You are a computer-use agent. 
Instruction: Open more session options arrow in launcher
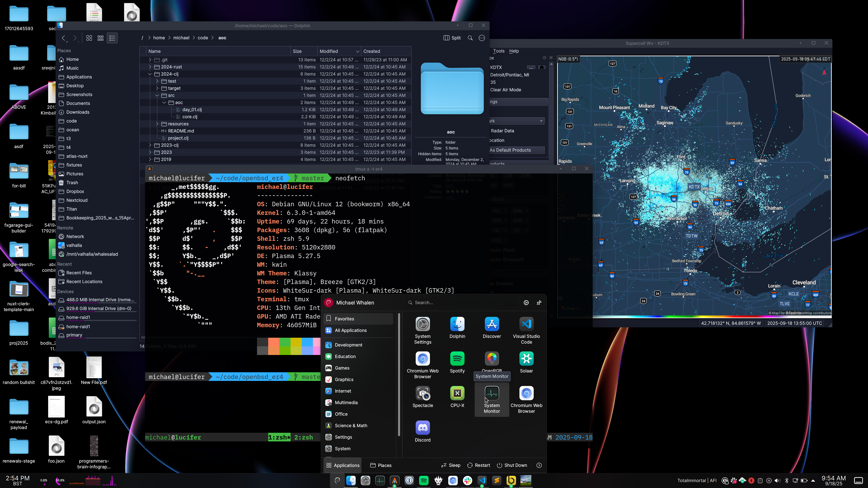tap(539, 465)
